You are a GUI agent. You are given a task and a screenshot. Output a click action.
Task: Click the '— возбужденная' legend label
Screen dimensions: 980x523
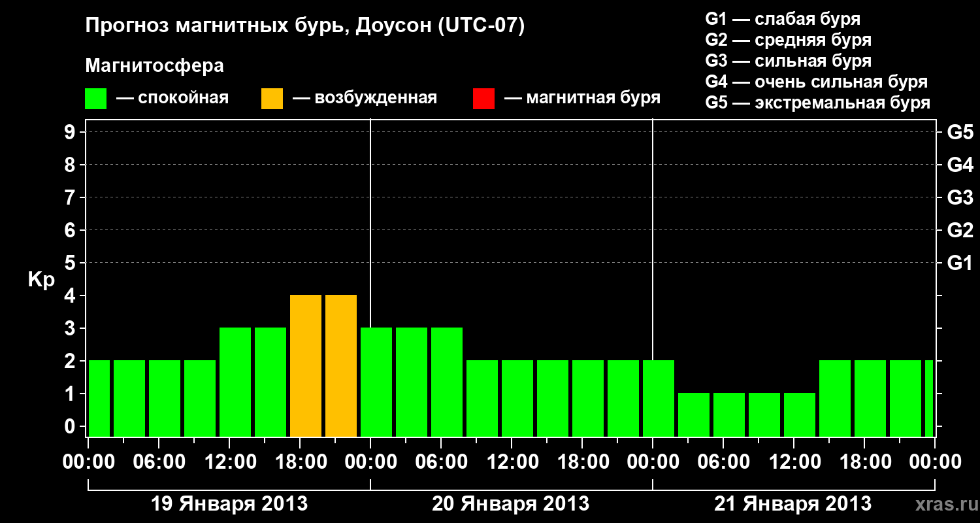tap(365, 98)
